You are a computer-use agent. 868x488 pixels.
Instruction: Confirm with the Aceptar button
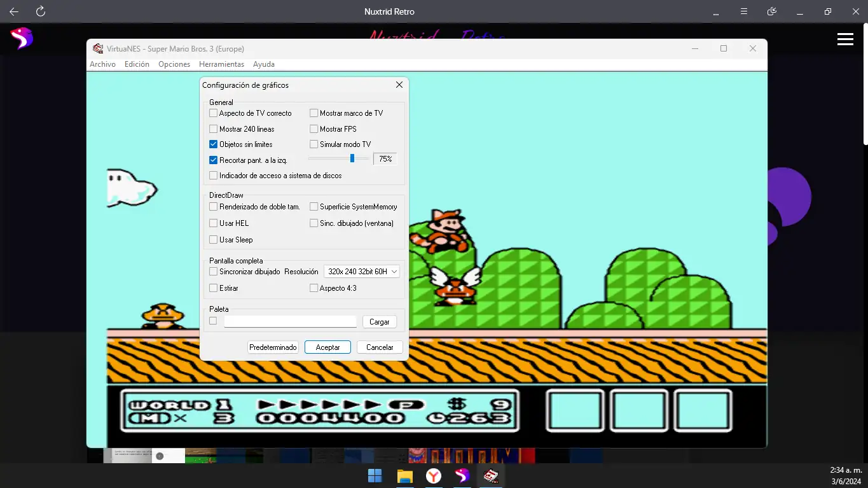tap(327, 347)
